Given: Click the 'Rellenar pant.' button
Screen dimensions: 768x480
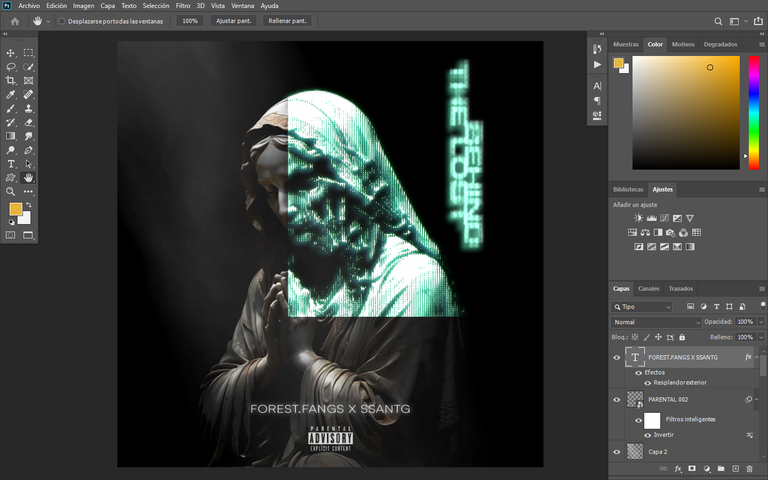Looking at the screenshot, I should click(287, 21).
